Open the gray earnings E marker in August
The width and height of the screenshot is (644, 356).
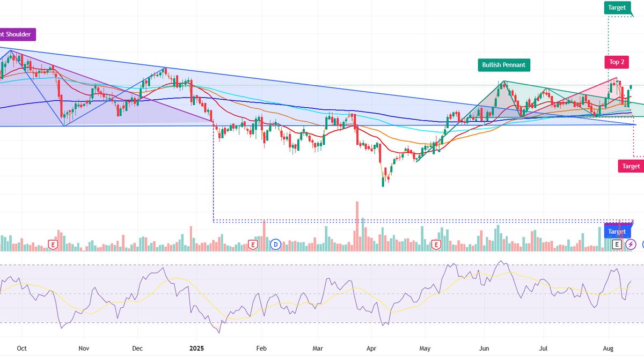[x=617, y=244]
